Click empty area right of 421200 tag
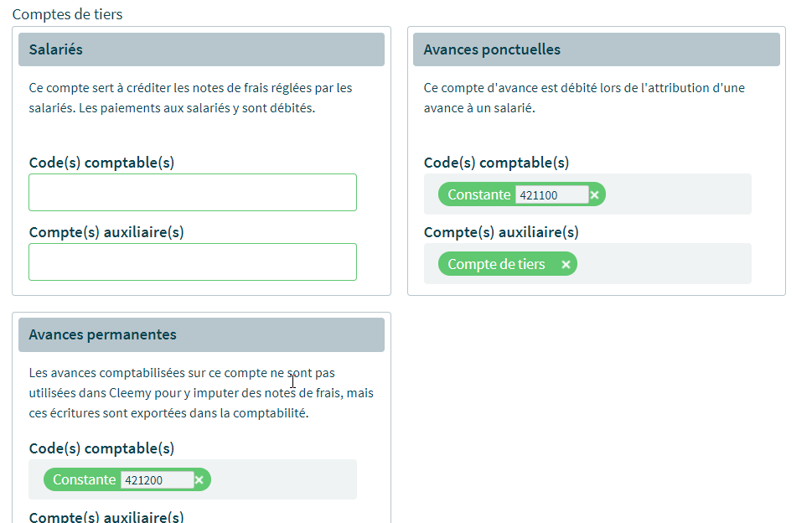 tap(283, 479)
